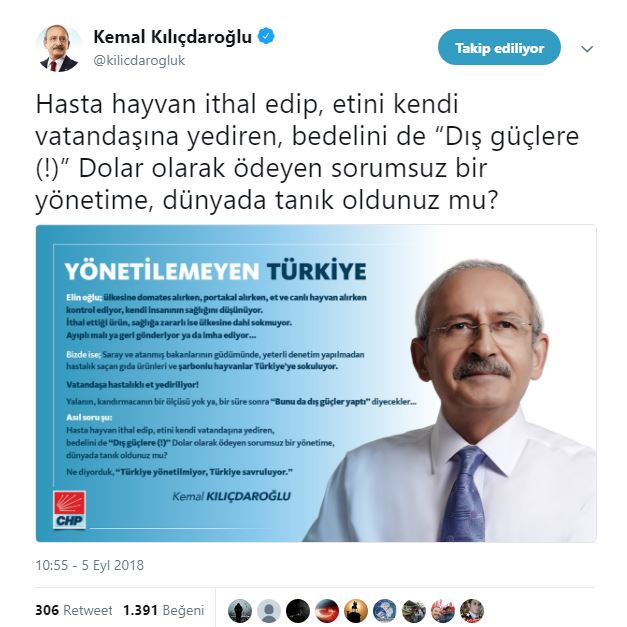Open the red flags crowd avatar
Viewport: 627px width, 627px height.
(443, 611)
